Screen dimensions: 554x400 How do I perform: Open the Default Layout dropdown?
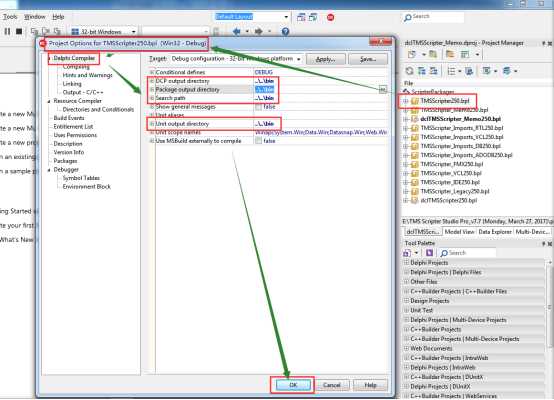286,17
